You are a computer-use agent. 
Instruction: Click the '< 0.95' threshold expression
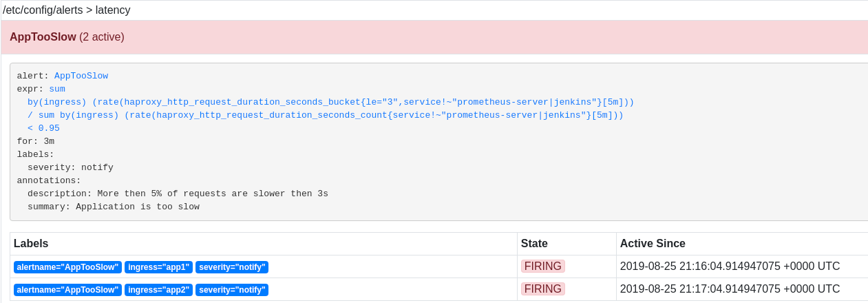[43, 128]
